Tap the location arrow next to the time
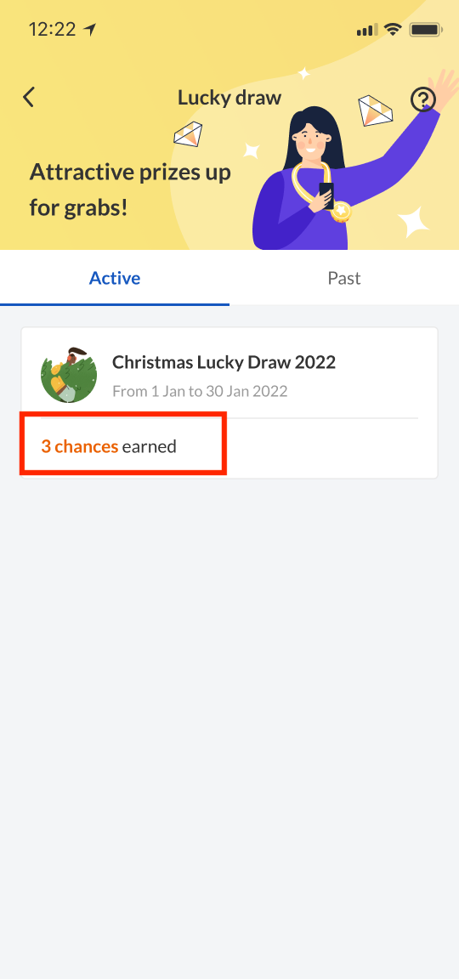This screenshot has width=459, height=980. (90, 30)
